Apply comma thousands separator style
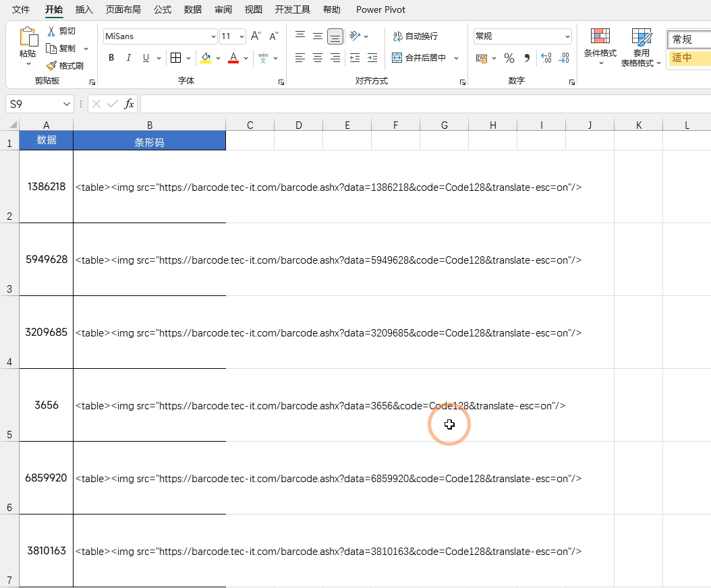The width and height of the screenshot is (711, 588). click(527, 58)
